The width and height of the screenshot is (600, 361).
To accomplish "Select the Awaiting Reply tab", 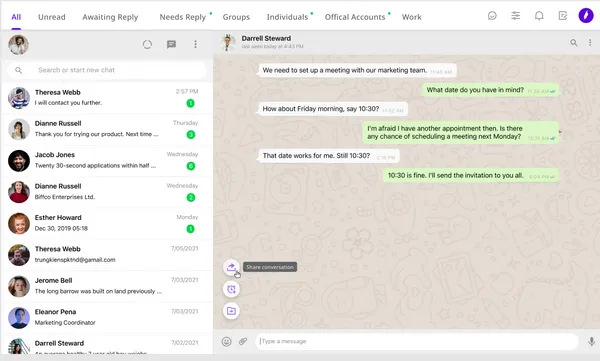I will point(110,17).
